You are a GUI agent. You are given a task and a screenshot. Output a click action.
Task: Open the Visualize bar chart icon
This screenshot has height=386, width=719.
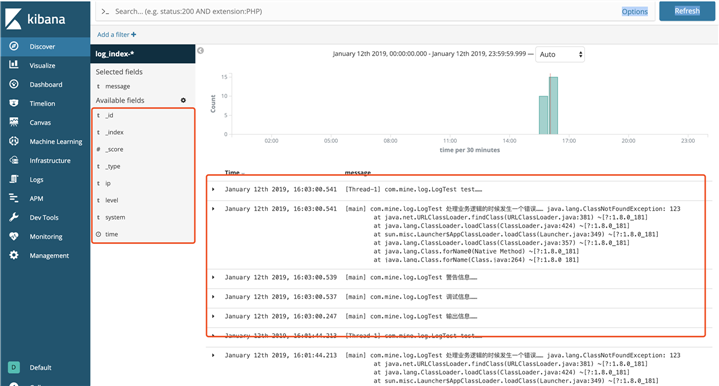[x=14, y=65]
